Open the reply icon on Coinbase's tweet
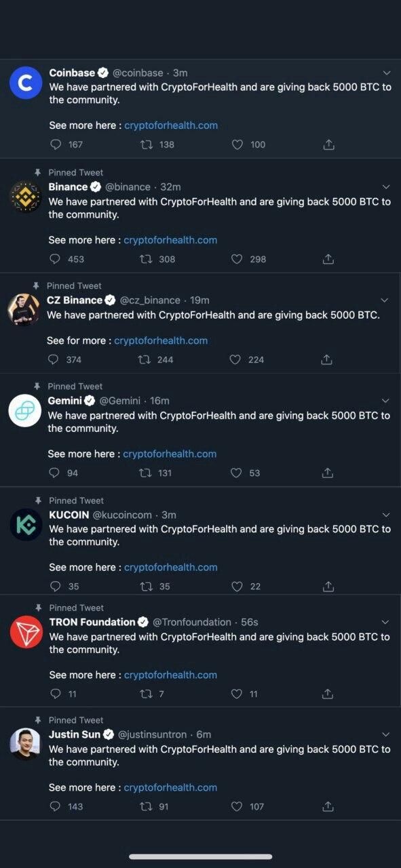The image size is (401, 868). [54, 144]
